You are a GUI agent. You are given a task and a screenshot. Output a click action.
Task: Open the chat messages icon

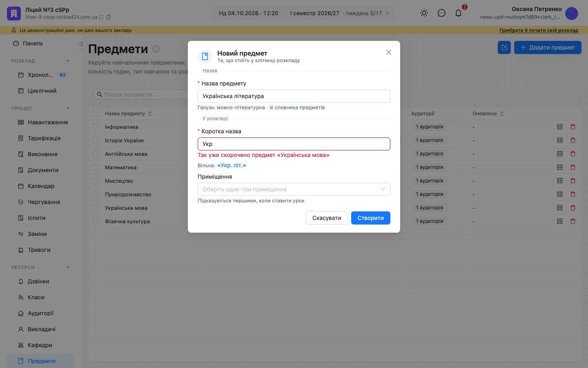coord(441,13)
